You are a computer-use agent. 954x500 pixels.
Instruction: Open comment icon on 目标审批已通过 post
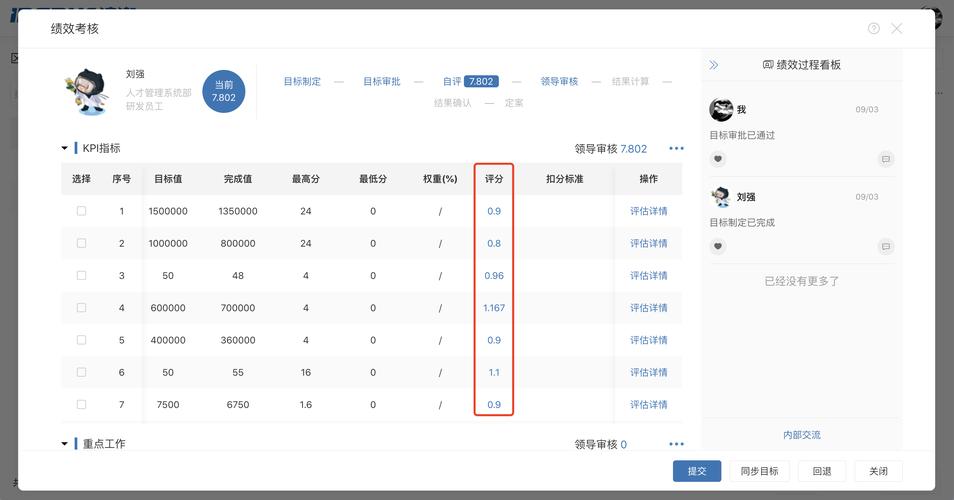(885, 159)
